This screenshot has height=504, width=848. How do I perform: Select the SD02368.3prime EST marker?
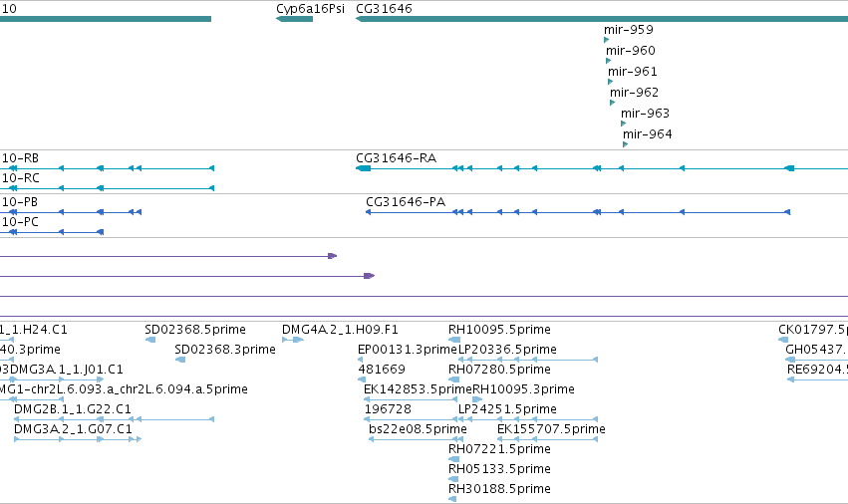coord(180,360)
